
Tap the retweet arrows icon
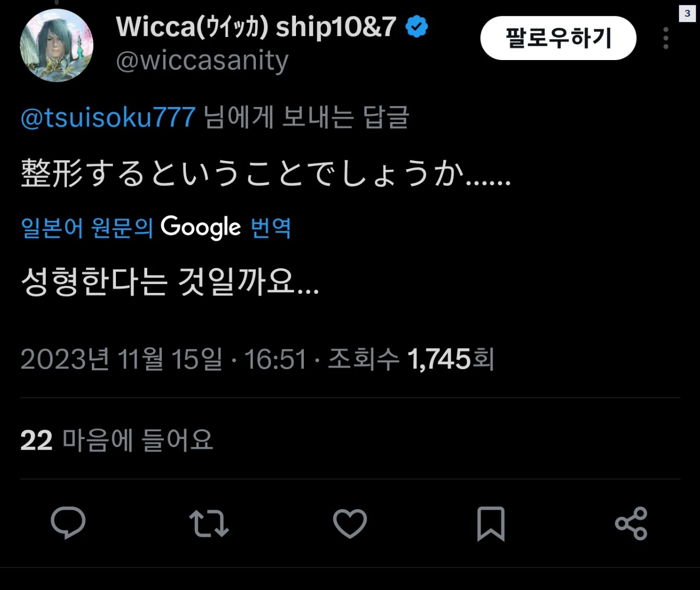209,523
